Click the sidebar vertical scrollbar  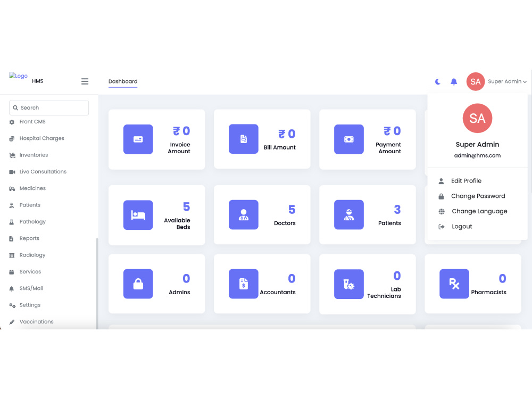97,284
